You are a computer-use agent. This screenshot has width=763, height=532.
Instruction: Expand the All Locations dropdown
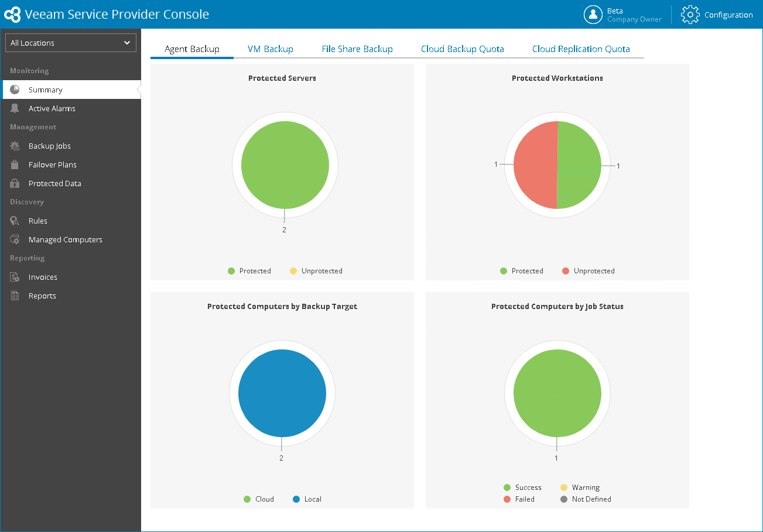71,43
